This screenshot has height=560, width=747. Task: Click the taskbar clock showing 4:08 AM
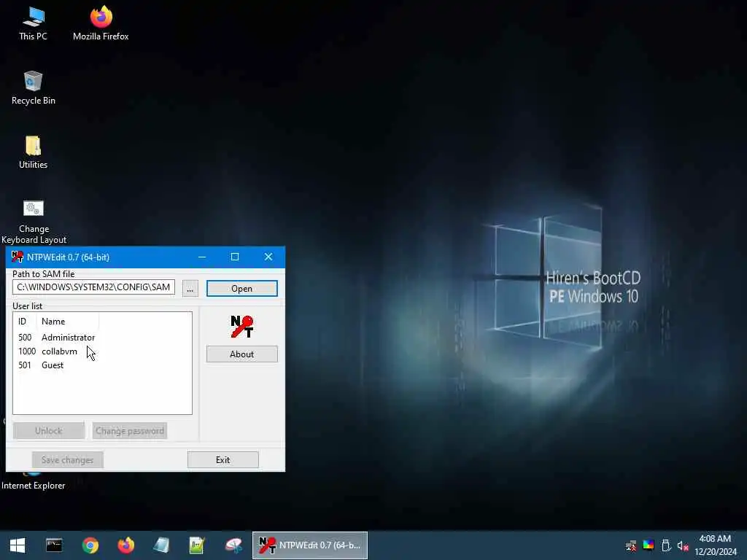[715, 545]
